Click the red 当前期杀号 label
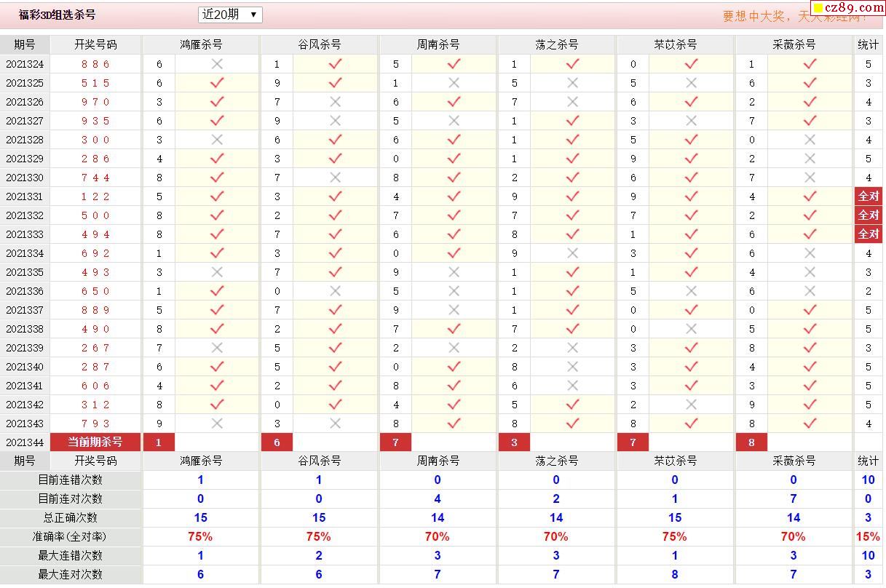 [95, 442]
